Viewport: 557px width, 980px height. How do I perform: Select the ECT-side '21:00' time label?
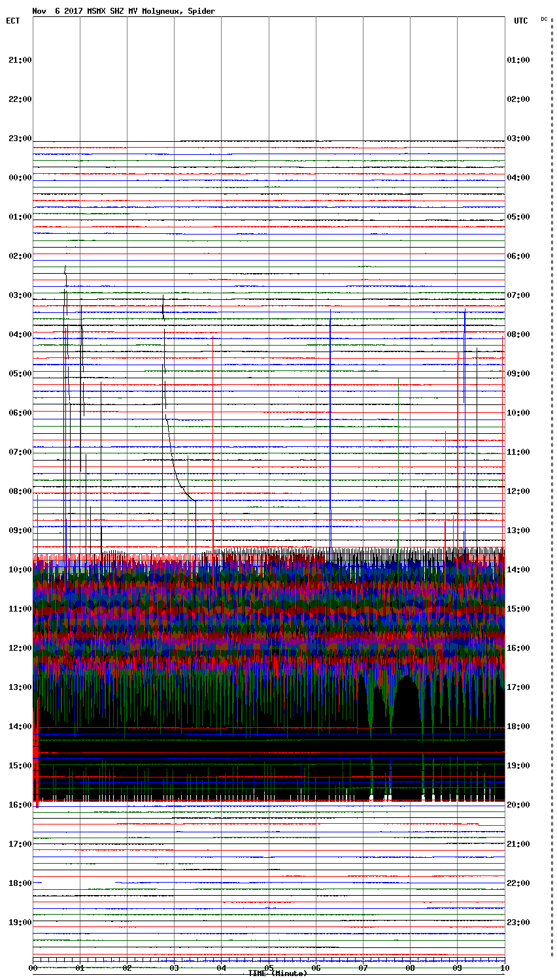[20, 60]
